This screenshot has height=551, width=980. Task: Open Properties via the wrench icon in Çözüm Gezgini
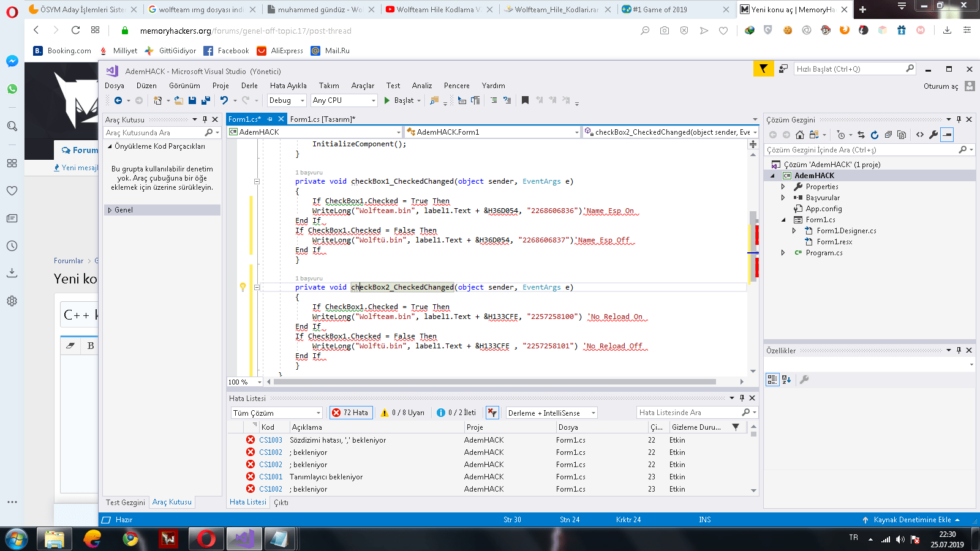click(x=933, y=135)
